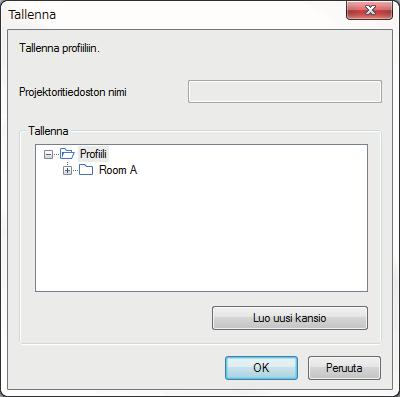Screen dimensions: 400x397
Task: Click the Luo uusi kansio button
Action: pyautogui.click(x=290, y=318)
